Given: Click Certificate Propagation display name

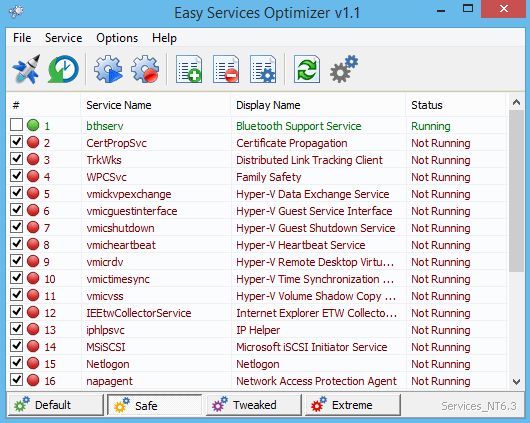Looking at the screenshot, I should (x=292, y=143).
